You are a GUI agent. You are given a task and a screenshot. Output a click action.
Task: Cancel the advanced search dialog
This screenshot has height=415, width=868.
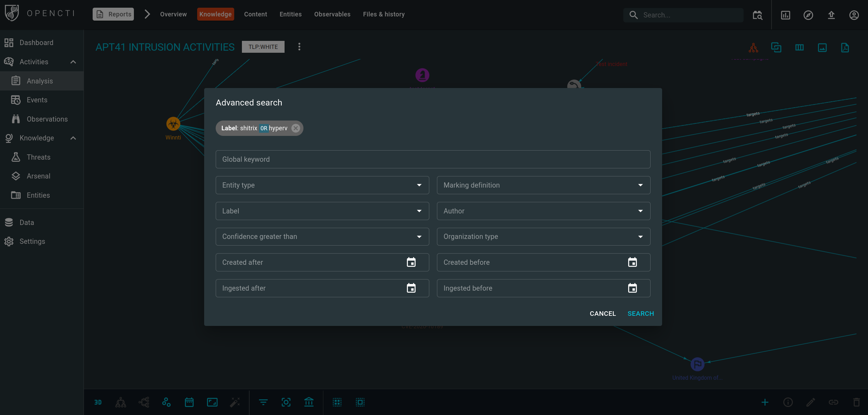point(603,314)
